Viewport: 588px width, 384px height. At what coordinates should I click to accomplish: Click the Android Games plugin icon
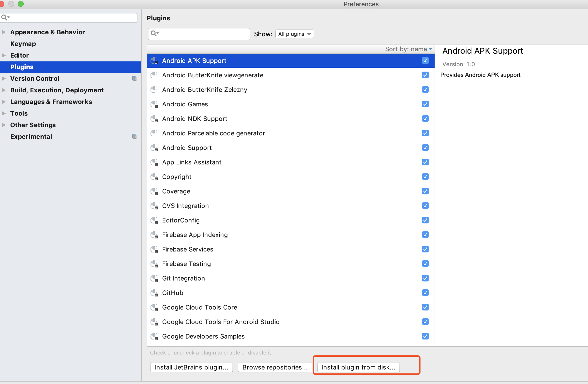[154, 104]
